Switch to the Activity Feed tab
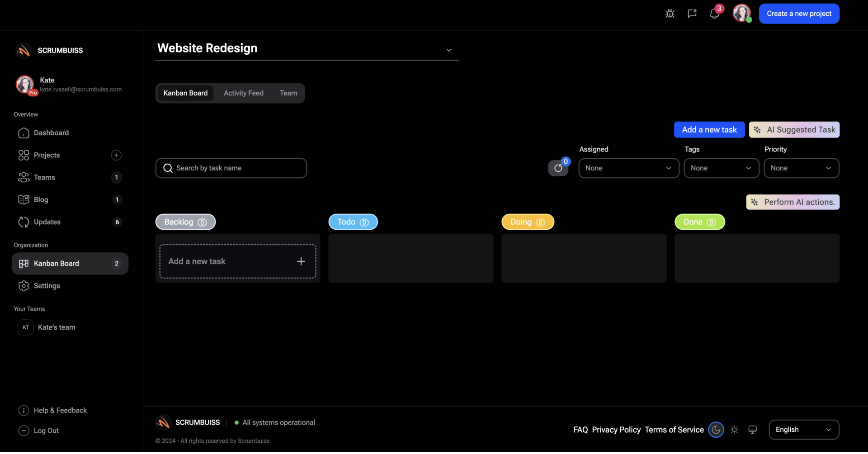 coord(243,93)
